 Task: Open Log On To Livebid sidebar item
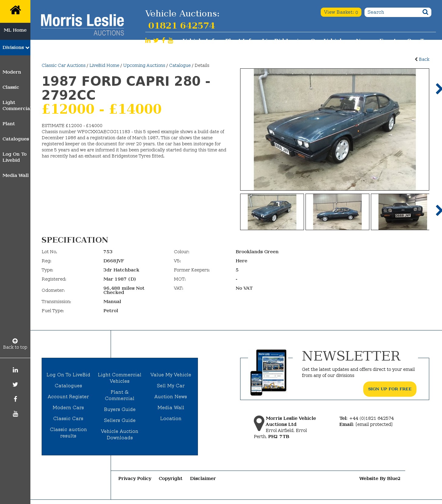[x=15, y=157]
